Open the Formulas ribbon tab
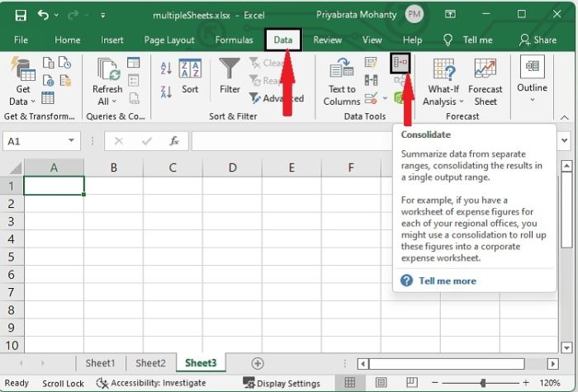Image resolution: width=578 pixels, height=392 pixels. (234, 40)
